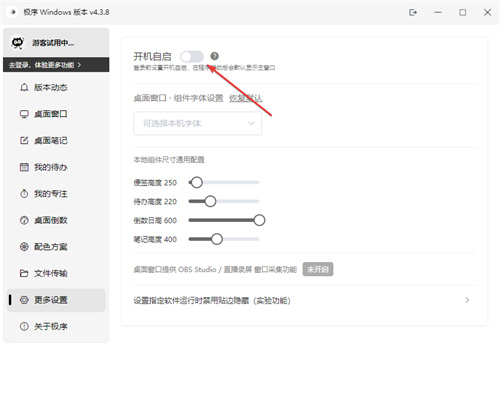Click the 桌面倒数 countdown icon
500x399 pixels.
pos(24,220)
